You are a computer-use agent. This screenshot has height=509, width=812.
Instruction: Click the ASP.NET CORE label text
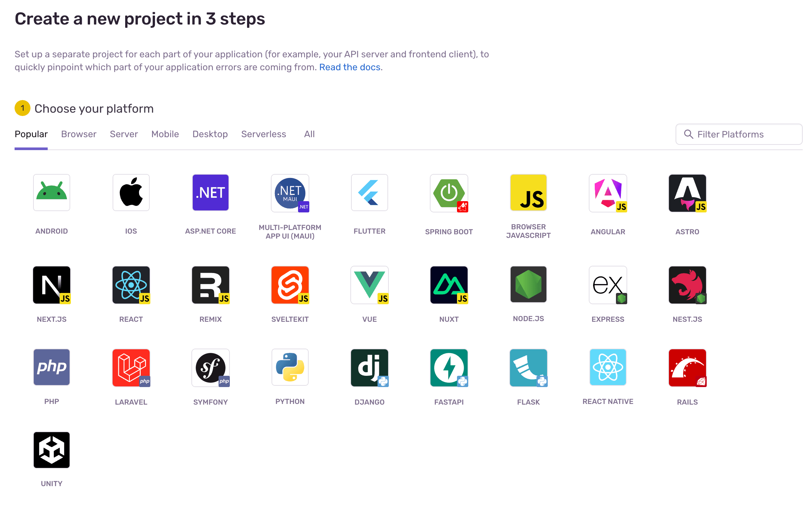[210, 231]
